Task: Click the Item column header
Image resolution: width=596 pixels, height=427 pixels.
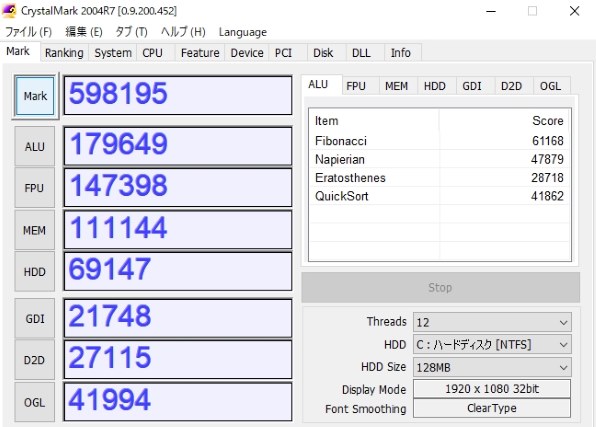Action: (374, 121)
